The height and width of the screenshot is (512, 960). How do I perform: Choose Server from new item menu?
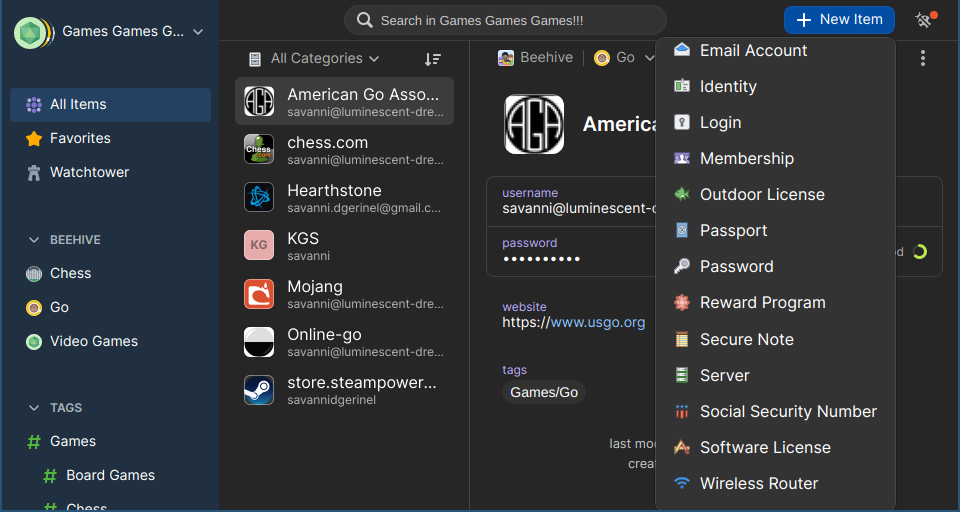coord(775,375)
